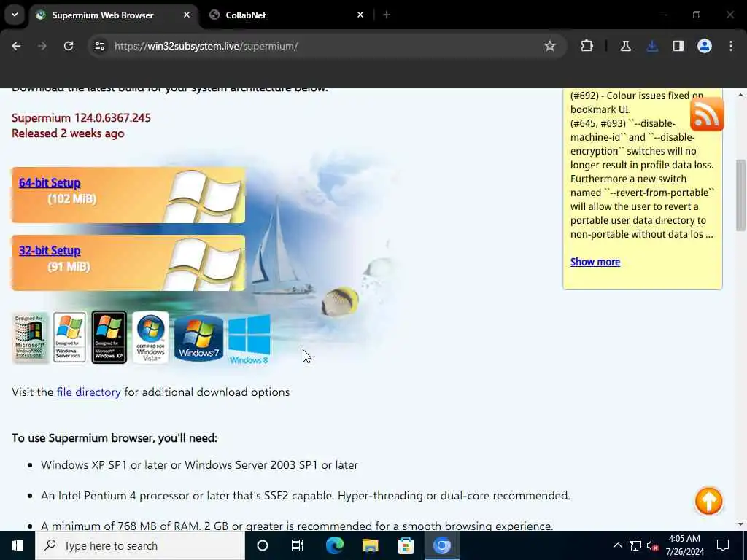
Task: Open the Windows Start menu
Action: (18, 545)
